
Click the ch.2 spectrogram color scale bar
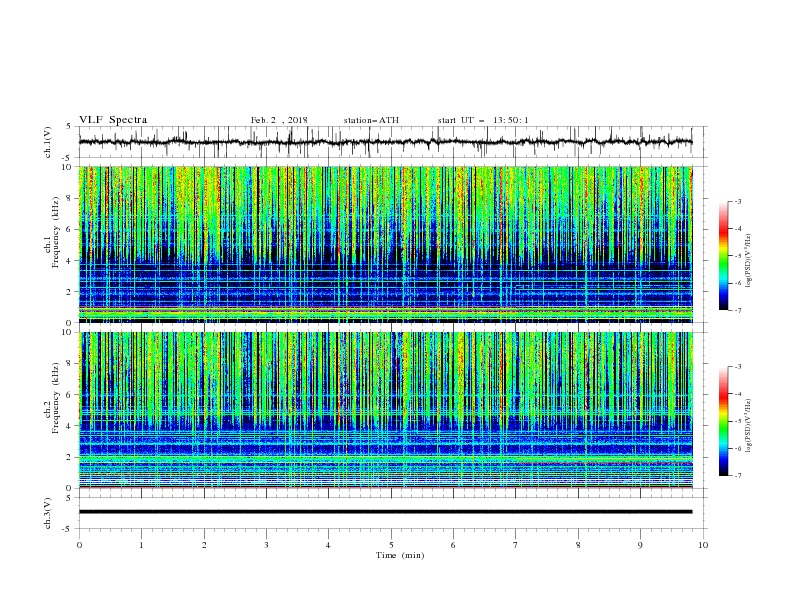(724, 421)
